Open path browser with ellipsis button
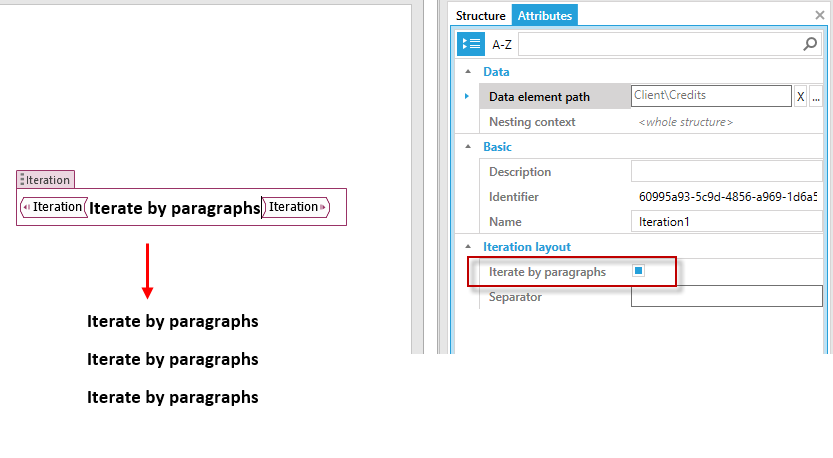Image resolution: width=833 pixels, height=458 pixels. click(815, 97)
